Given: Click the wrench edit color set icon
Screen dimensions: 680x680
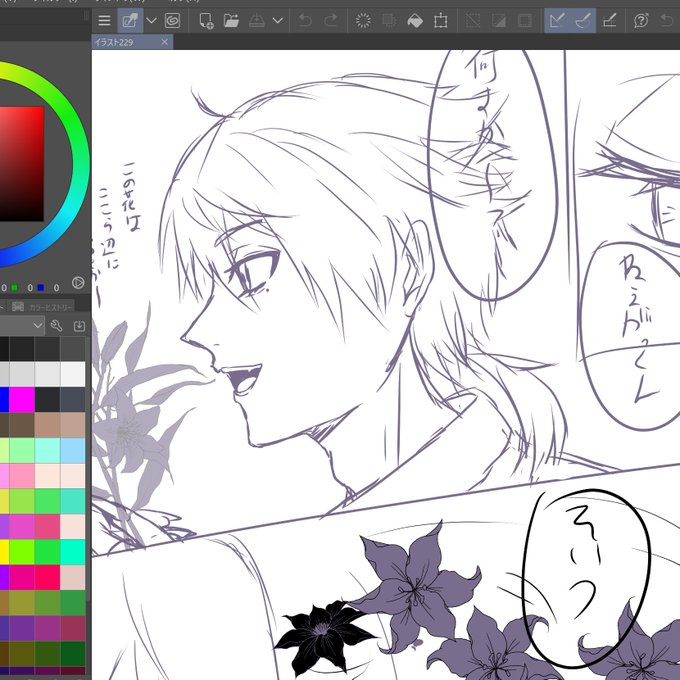Looking at the screenshot, I should 56,326.
